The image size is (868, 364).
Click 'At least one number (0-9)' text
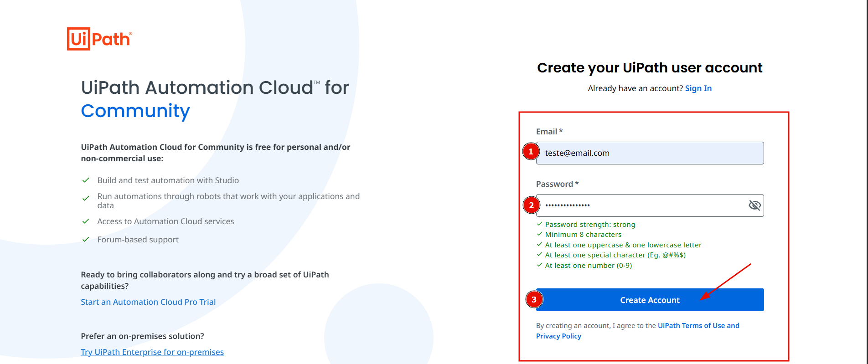pyautogui.click(x=589, y=266)
